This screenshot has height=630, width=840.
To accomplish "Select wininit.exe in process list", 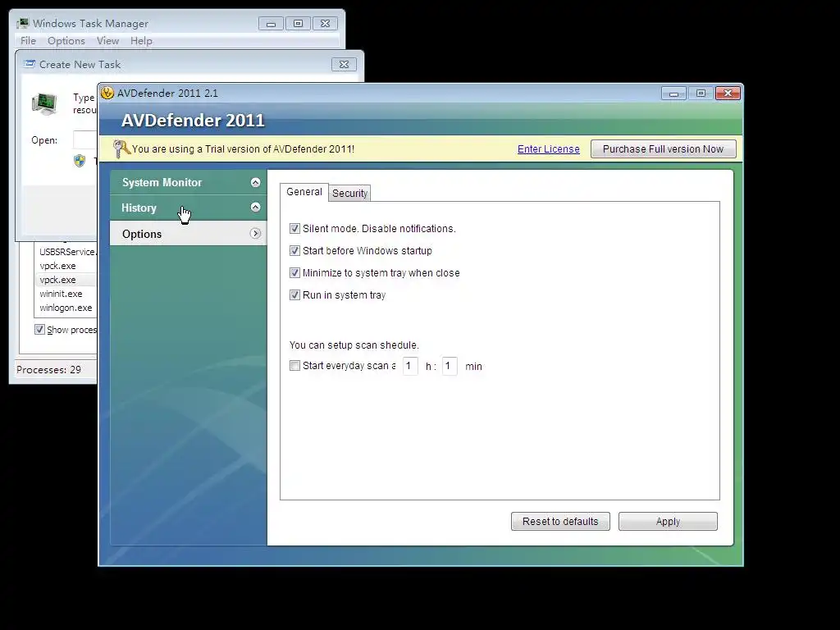I will [61, 294].
